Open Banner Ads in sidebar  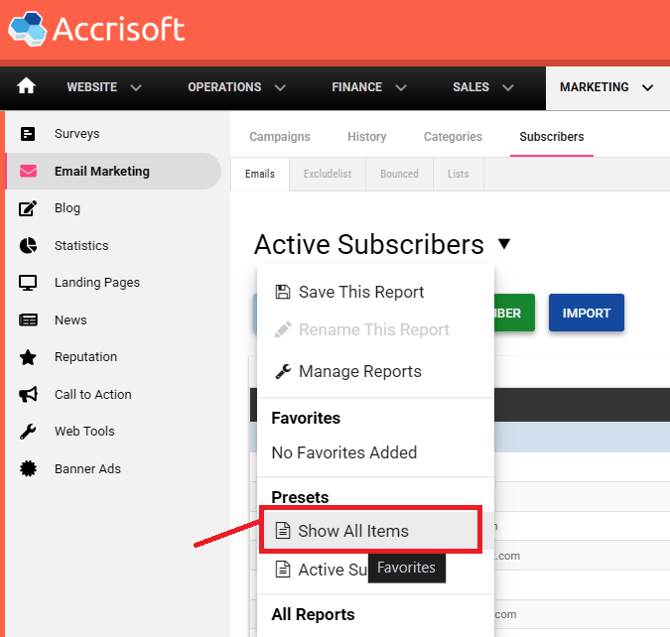[x=87, y=469]
